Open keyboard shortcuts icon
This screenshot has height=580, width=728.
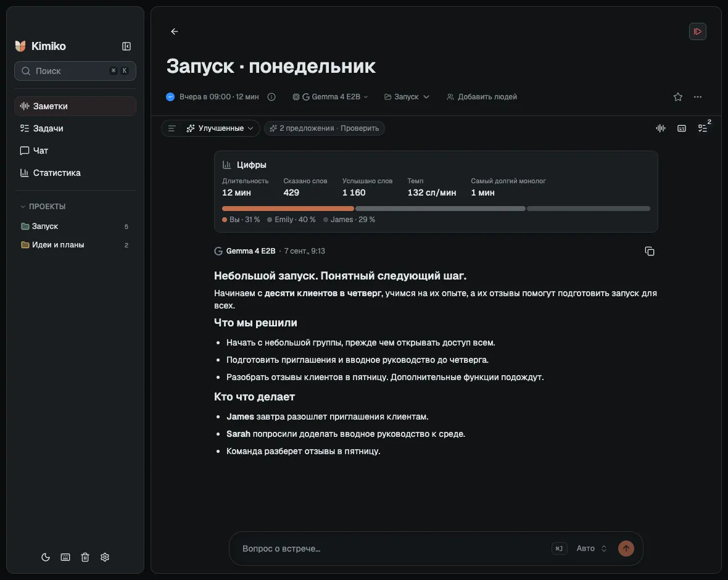(x=65, y=557)
